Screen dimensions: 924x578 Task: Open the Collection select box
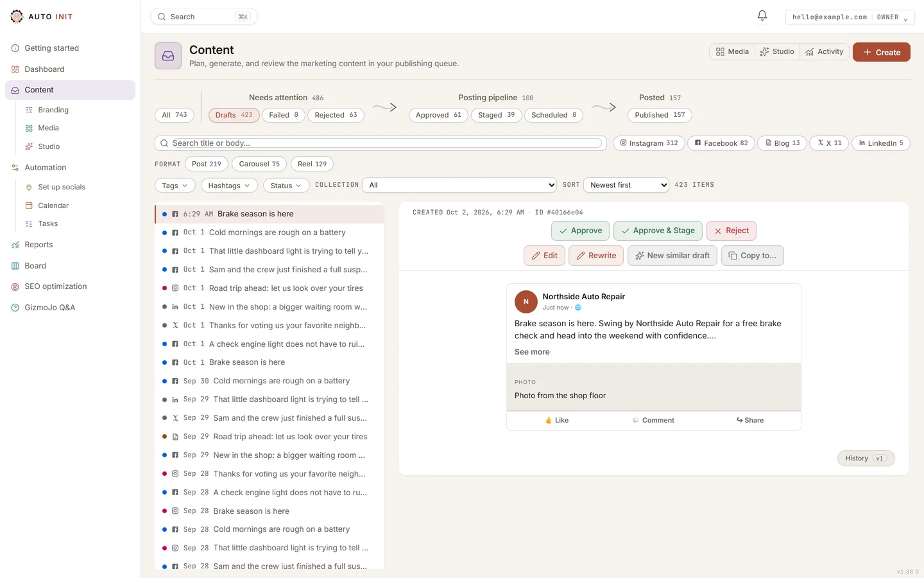coord(459,185)
